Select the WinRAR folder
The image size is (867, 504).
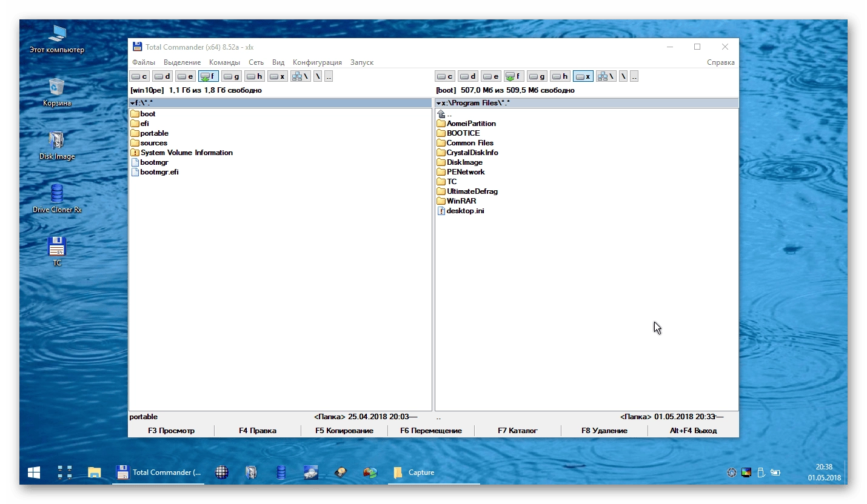click(457, 201)
